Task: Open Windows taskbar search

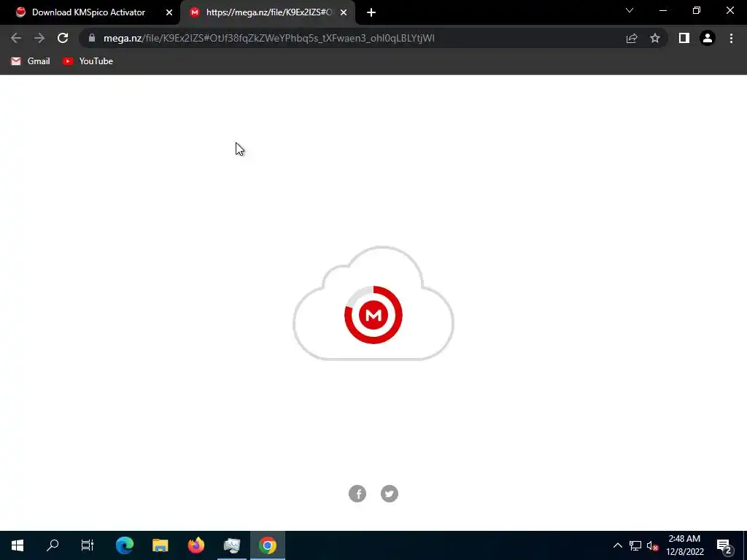Action: (53, 545)
